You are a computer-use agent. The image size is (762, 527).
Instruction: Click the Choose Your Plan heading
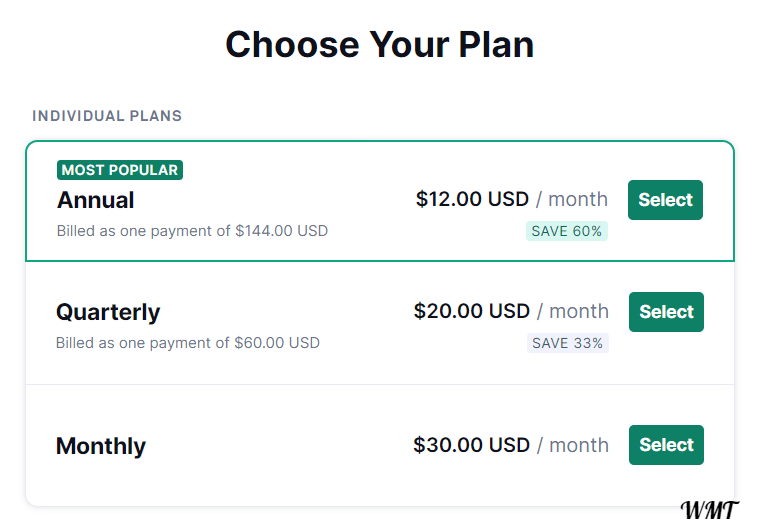(x=380, y=45)
